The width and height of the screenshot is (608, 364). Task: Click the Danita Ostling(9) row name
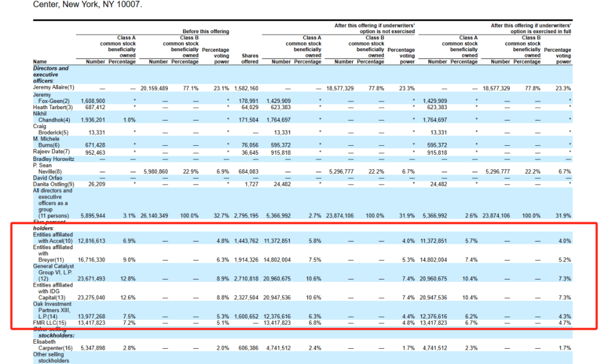[x=53, y=184]
